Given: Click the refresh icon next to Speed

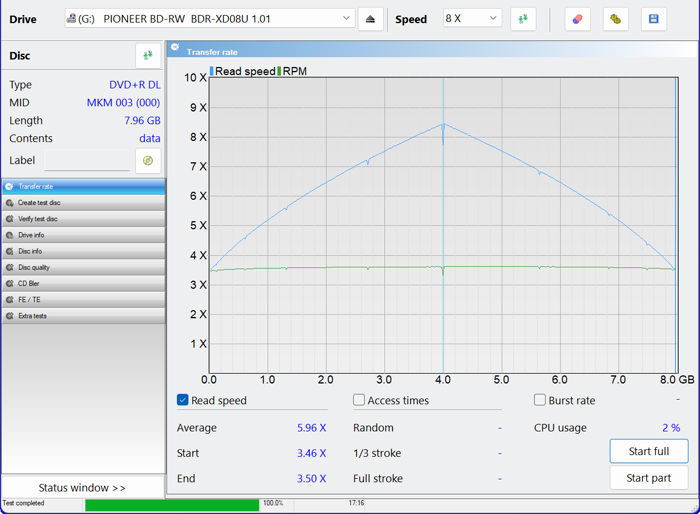Looking at the screenshot, I should point(523,19).
